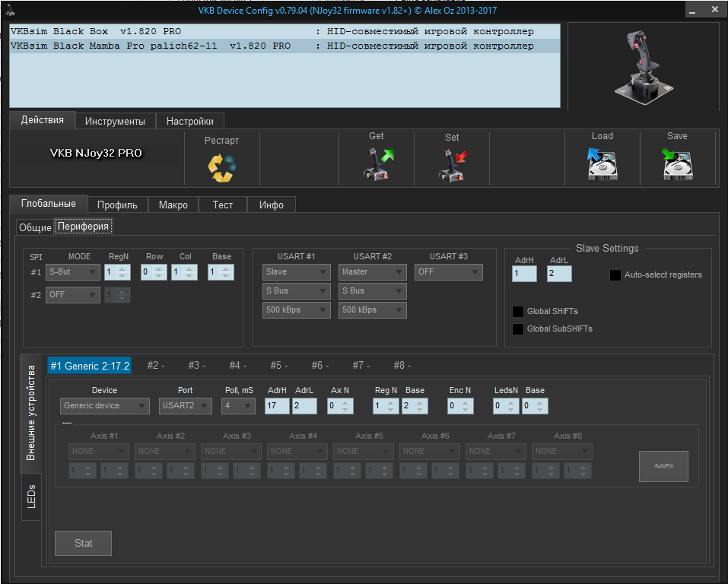728x584 pixels.
Task: Click SPI #1 Col stepper
Action: 184,272
